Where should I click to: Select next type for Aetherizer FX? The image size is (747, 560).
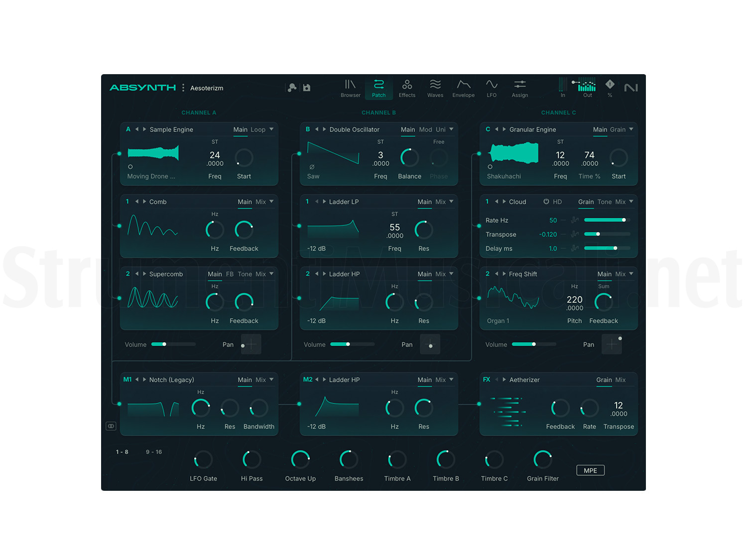pos(504,380)
